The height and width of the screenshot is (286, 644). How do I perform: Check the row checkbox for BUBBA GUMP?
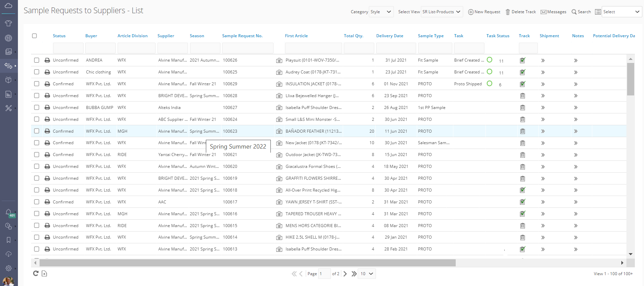click(37, 108)
